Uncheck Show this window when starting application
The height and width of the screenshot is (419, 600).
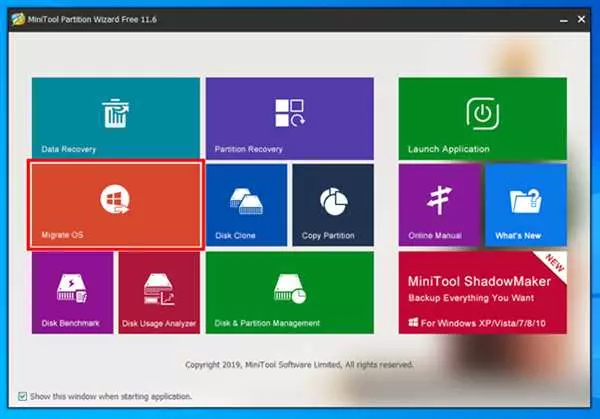click(22, 396)
